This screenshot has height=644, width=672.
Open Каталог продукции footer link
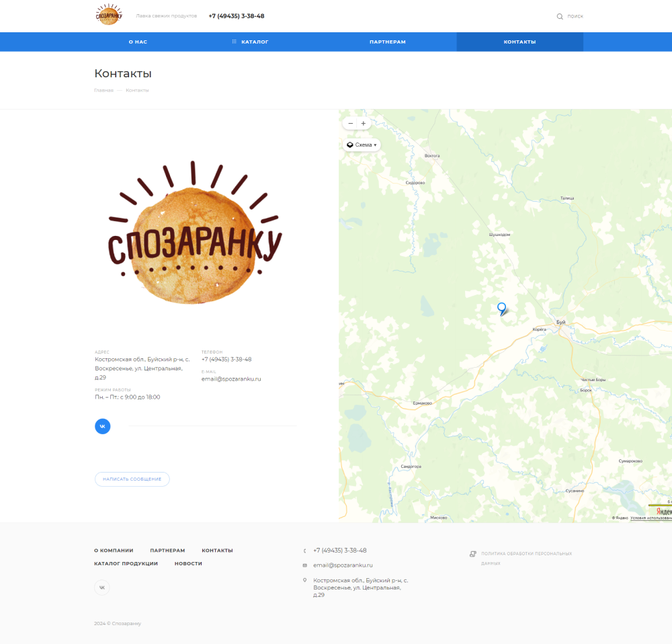pyautogui.click(x=126, y=563)
